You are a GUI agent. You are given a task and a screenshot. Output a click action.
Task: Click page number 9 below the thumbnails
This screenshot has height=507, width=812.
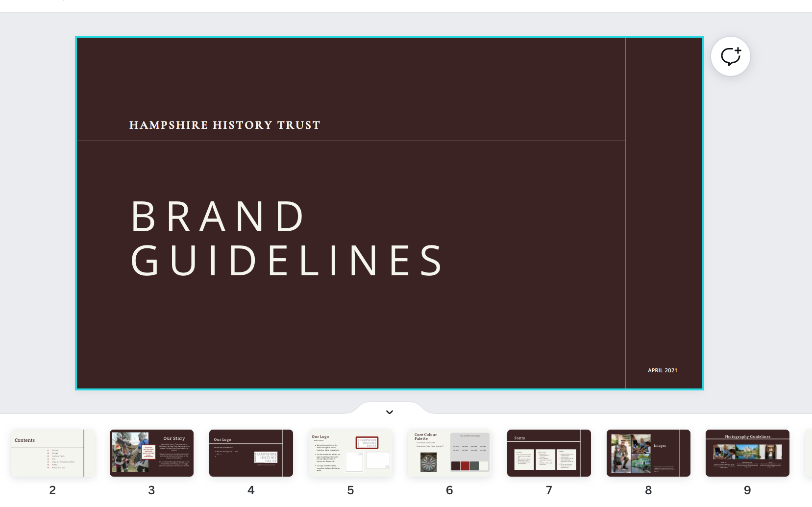747,490
